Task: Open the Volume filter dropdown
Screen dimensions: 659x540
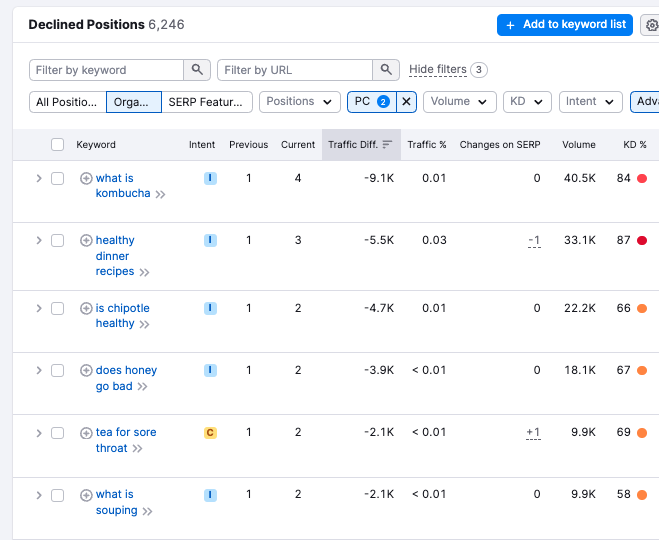Action: tap(459, 101)
